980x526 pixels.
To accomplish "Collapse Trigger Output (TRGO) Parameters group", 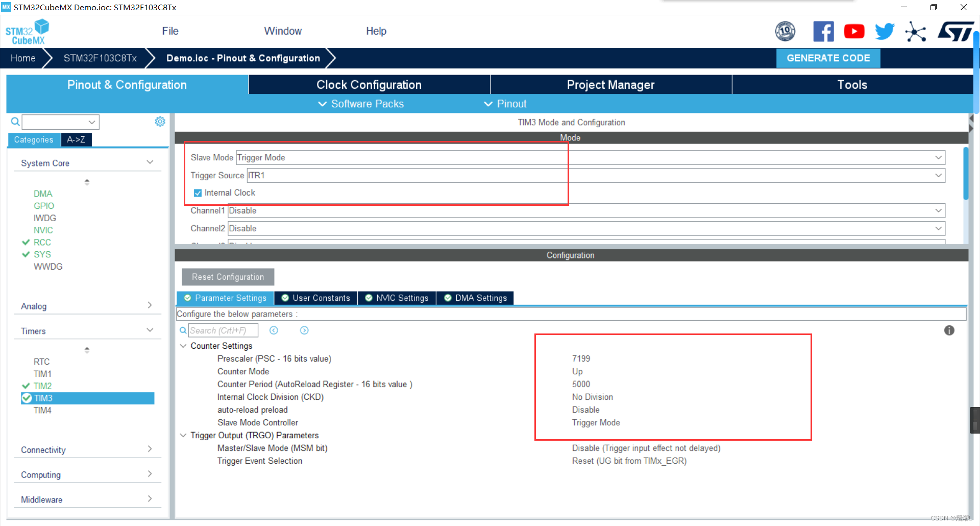I will (183, 435).
